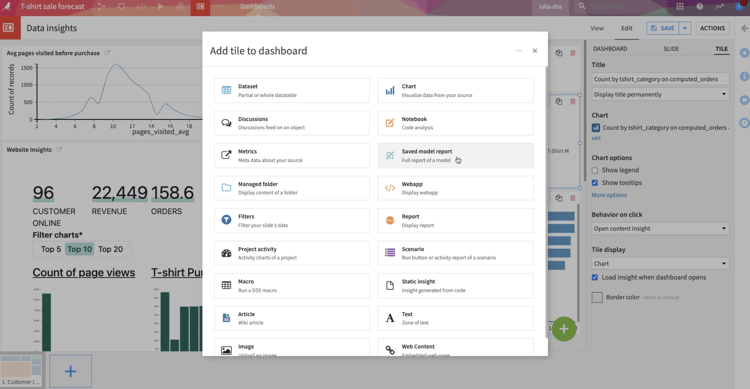Screen dimensions: 750x389
Task: Expand the Tile display Chart dropdown
Action: click(660, 264)
